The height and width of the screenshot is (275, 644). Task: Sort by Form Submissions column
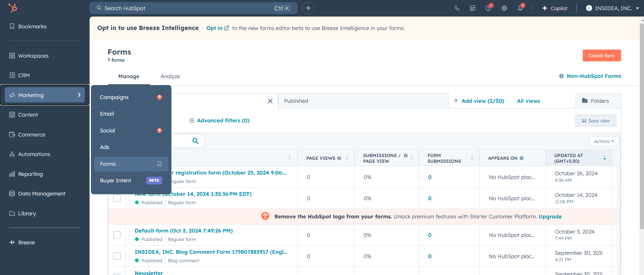472,158
